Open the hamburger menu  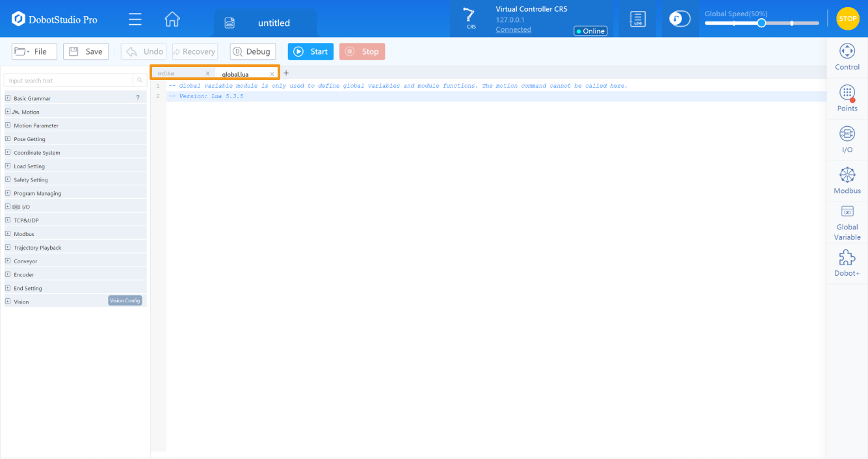click(x=135, y=19)
